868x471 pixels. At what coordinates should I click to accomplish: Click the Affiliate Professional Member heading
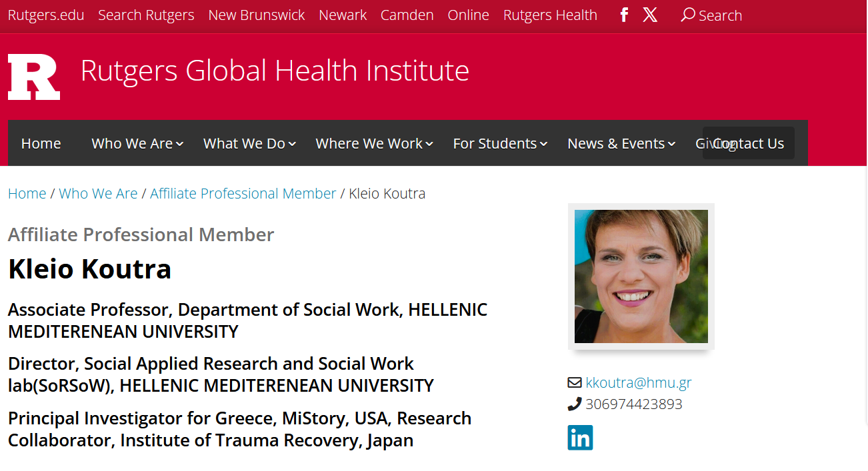tap(141, 235)
